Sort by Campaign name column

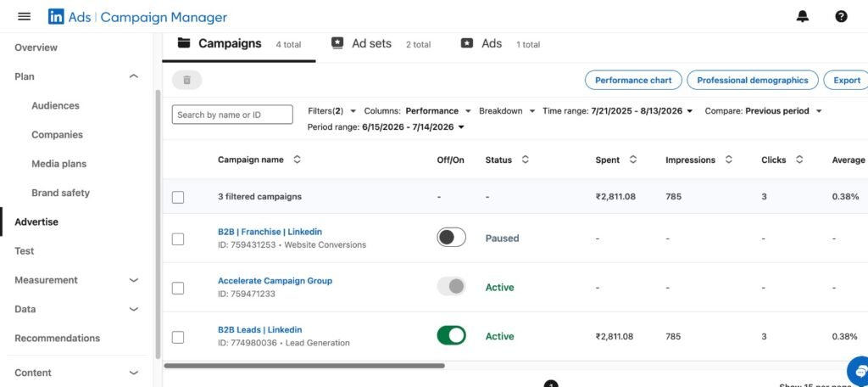point(298,160)
